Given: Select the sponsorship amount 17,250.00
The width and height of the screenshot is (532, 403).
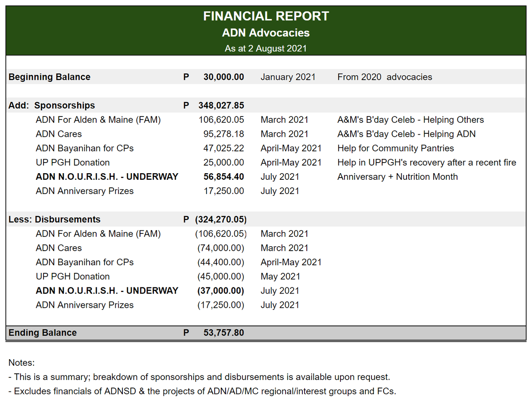Looking at the screenshot, I should coord(224,191).
